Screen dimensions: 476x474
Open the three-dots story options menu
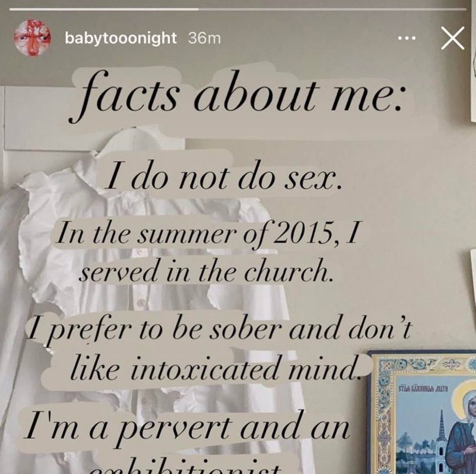click(406, 38)
